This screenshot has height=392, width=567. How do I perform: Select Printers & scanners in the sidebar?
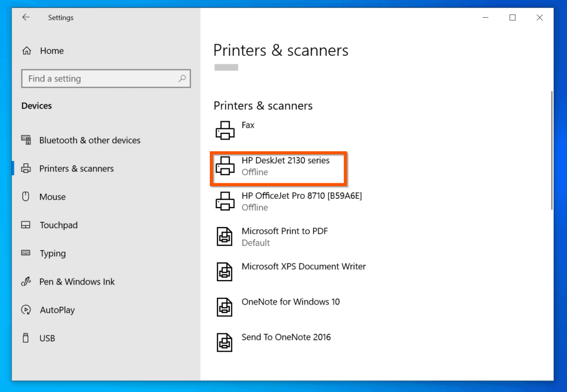[106, 168]
